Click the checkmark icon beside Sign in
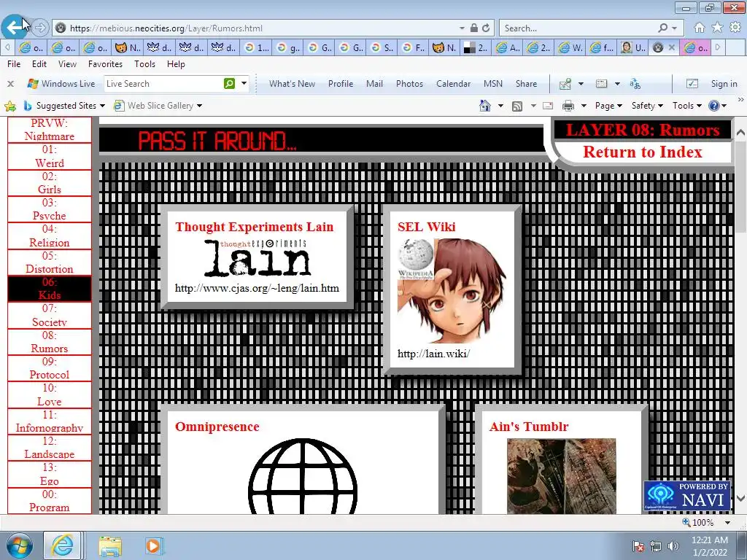Viewport: 747px width, 560px height. pyautogui.click(x=692, y=84)
